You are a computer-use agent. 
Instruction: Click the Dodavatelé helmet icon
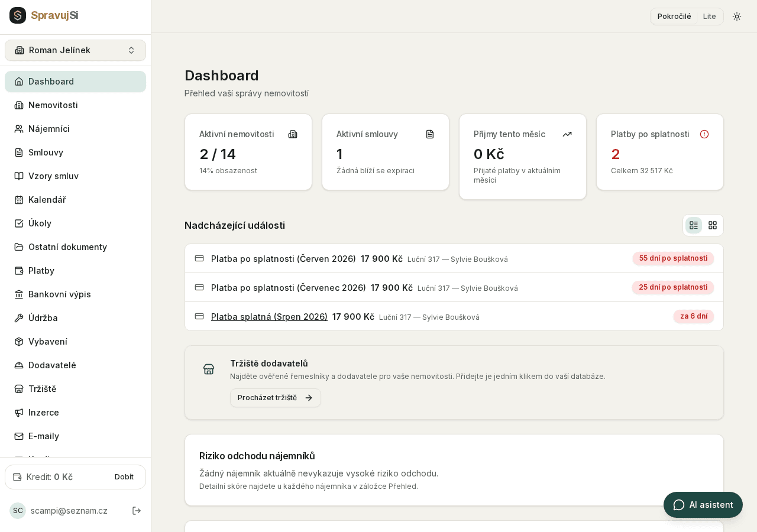pos(19,365)
